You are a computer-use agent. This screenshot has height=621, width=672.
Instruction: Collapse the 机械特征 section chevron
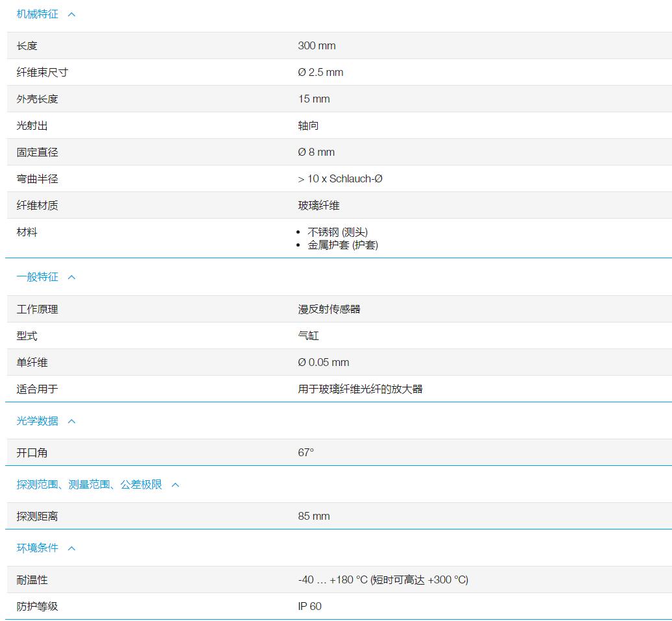click(x=71, y=14)
